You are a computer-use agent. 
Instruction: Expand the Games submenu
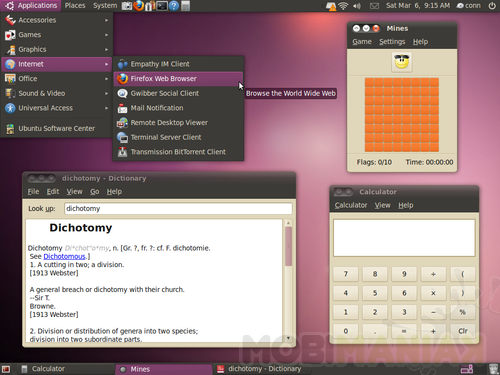(57, 35)
